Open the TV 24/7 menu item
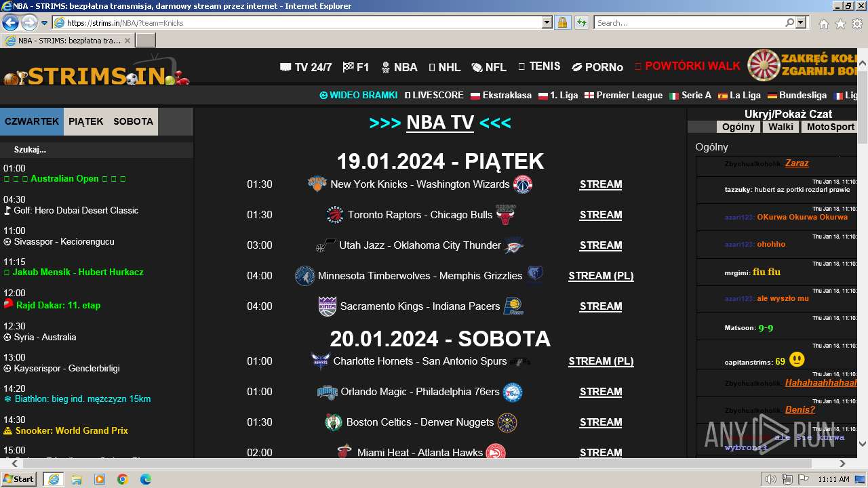The height and width of the screenshot is (488, 868). pos(306,67)
